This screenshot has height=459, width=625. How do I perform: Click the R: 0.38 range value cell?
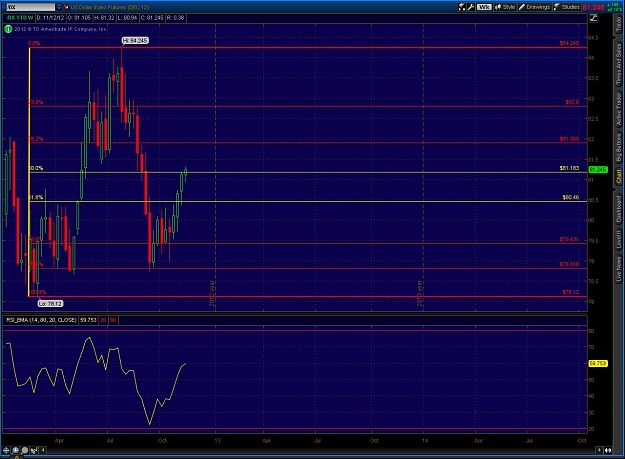pos(175,18)
